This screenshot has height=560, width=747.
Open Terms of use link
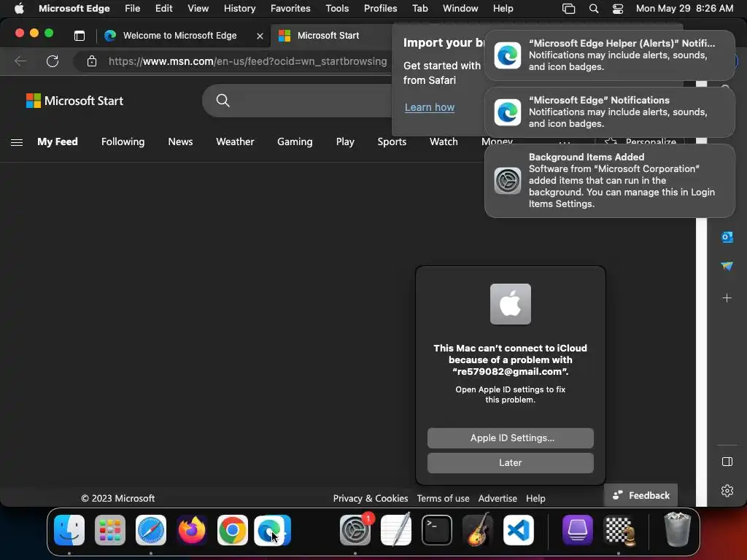coord(443,498)
